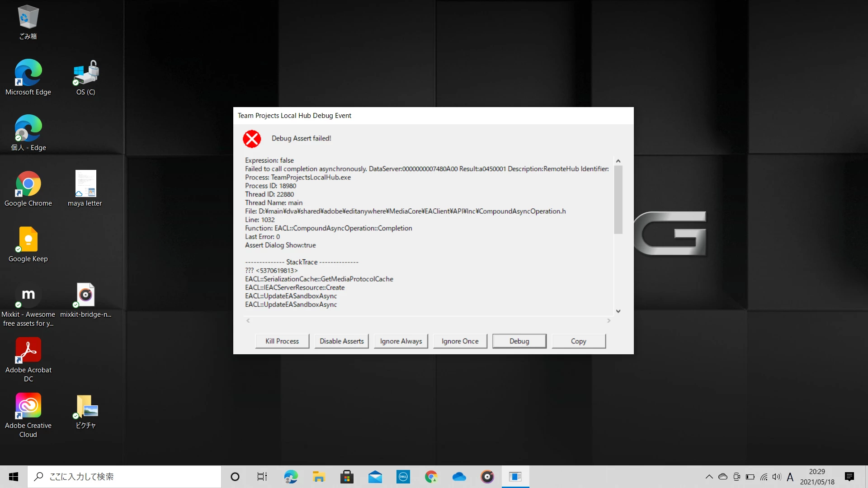Open Microsoft Store from the taskbar
The image size is (868, 488).
pyautogui.click(x=347, y=477)
